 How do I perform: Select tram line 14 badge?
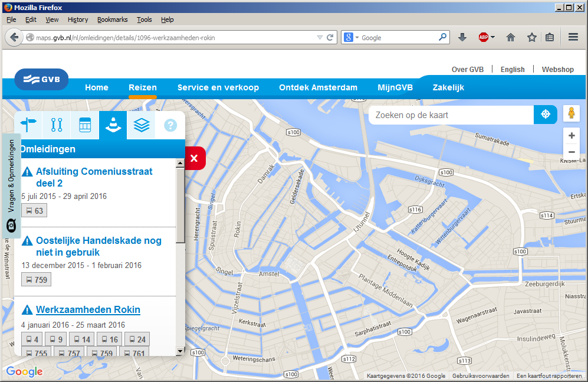click(82, 339)
